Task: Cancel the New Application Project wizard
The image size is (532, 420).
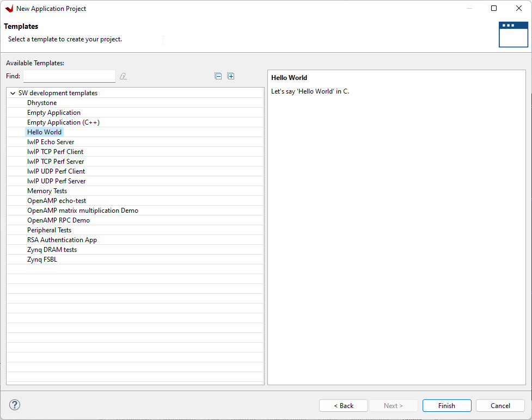Action: coord(500,406)
